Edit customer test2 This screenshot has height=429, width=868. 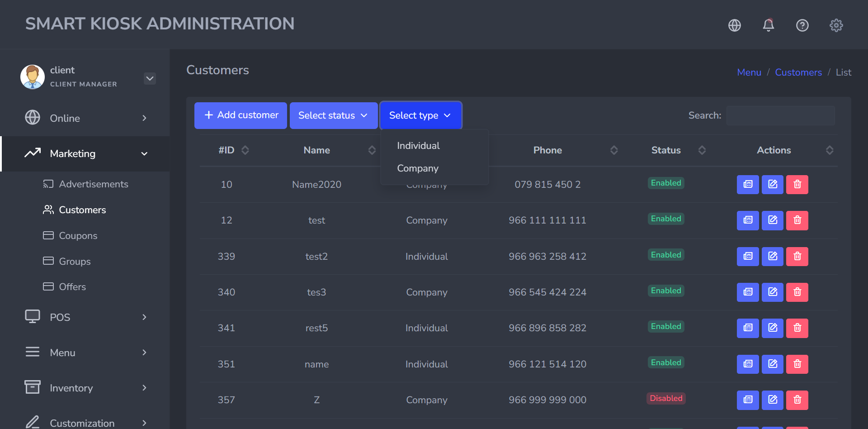pyautogui.click(x=773, y=257)
